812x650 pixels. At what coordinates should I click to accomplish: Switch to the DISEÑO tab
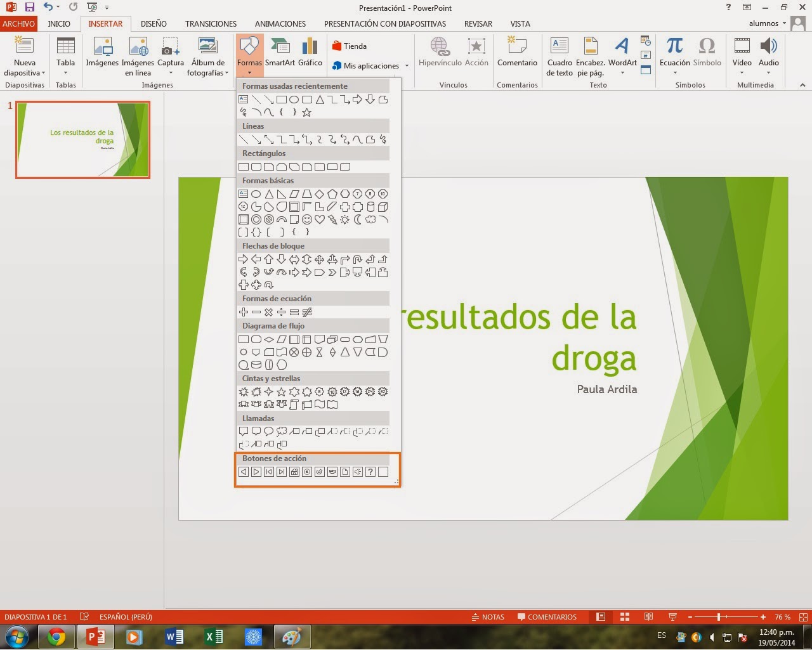pyautogui.click(x=154, y=23)
